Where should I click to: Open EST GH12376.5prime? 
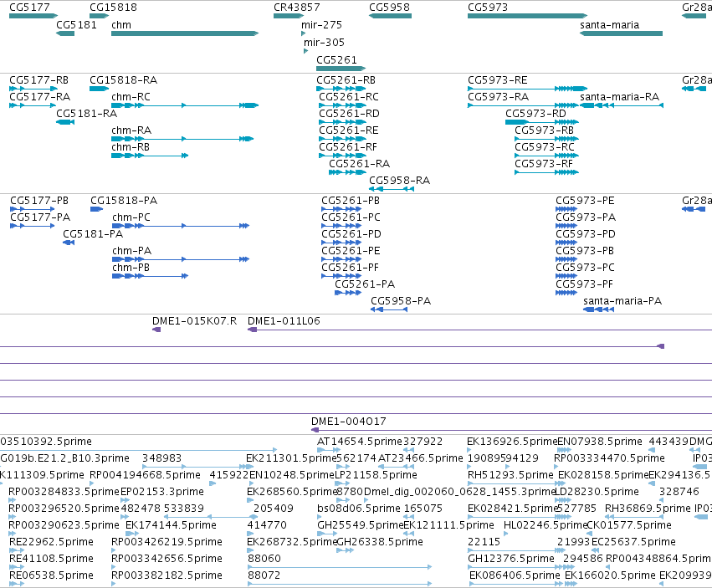511,559
